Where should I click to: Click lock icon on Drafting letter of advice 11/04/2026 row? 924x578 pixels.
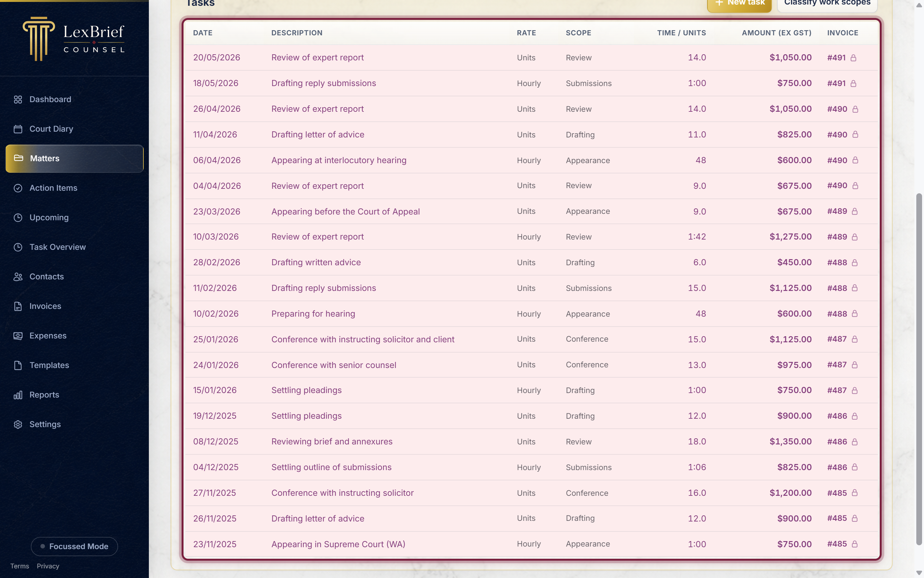[855, 135]
